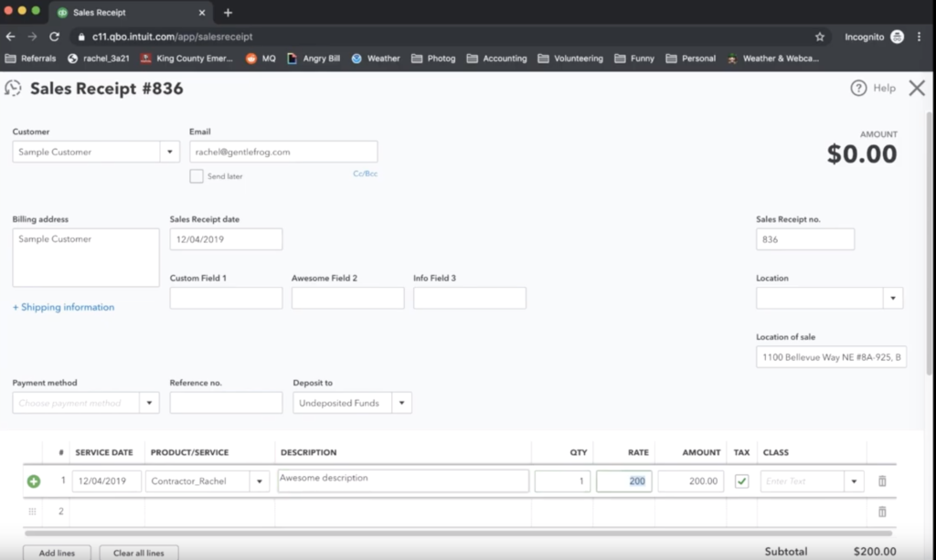
Task: Click green add line plus icon
Action: (34, 481)
